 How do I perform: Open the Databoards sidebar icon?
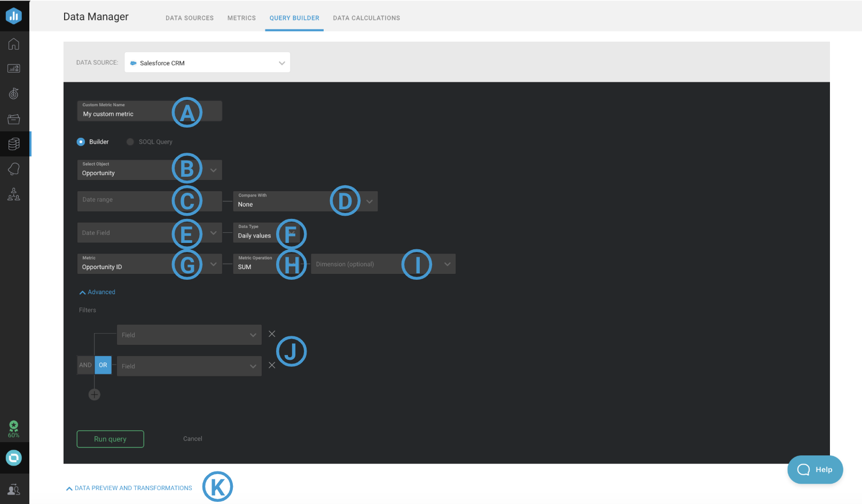(14, 68)
